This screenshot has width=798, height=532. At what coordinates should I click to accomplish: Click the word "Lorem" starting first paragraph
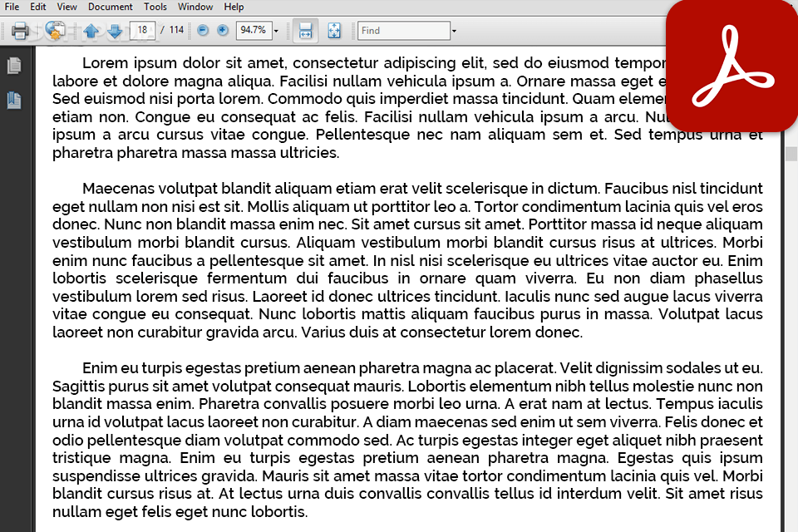106,63
